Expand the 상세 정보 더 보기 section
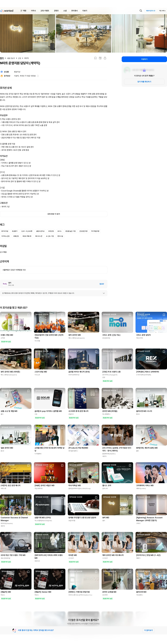 click(x=54, y=214)
